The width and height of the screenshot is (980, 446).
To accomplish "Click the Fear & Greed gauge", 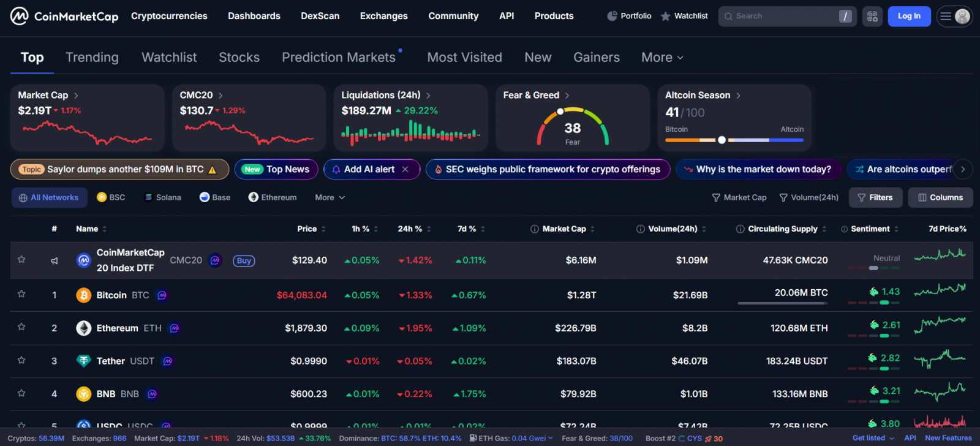I will click(573, 127).
